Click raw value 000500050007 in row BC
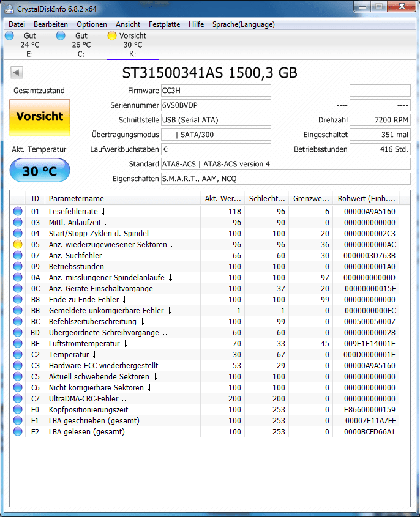 (370, 321)
